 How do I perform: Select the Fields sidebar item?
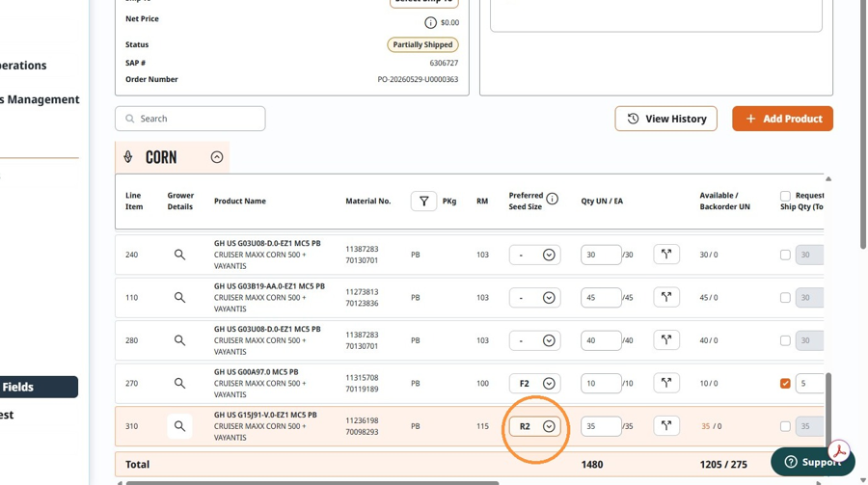(39, 387)
